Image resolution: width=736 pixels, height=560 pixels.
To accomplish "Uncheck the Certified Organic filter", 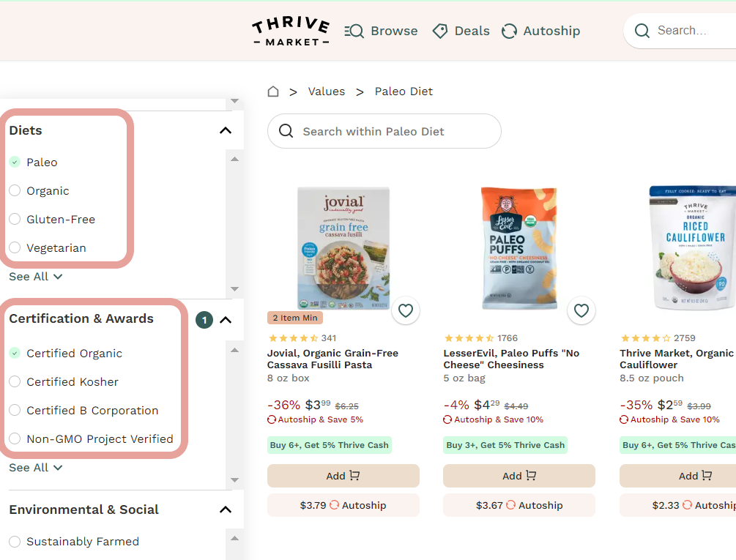I will tap(15, 353).
